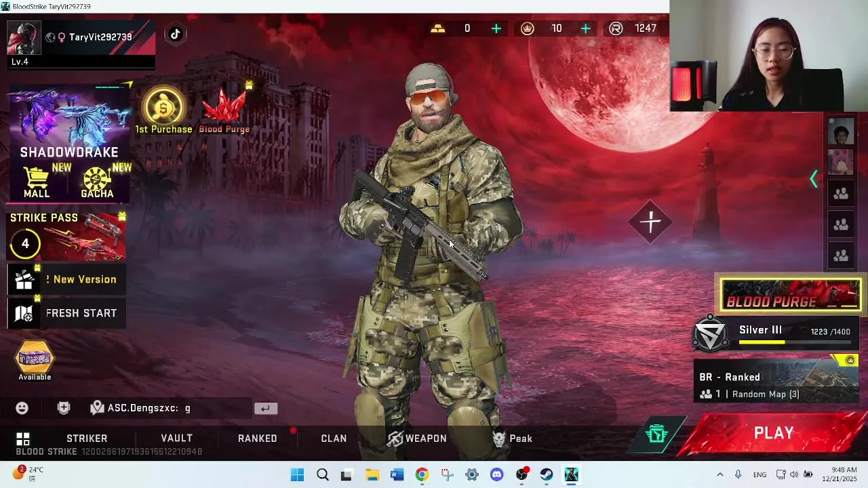The image size is (868, 488).
Task: Select the pink friend avatar
Action: coord(841,163)
